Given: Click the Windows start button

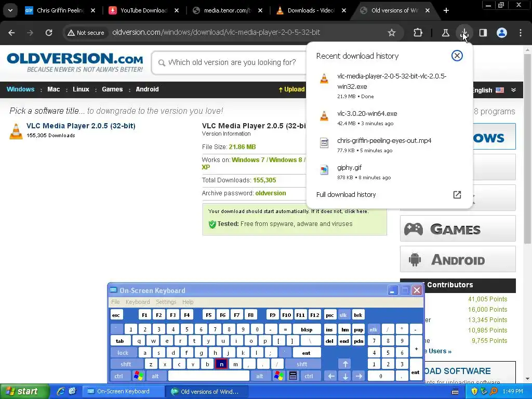Looking at the screenshot, I should [x=24, y=392].
